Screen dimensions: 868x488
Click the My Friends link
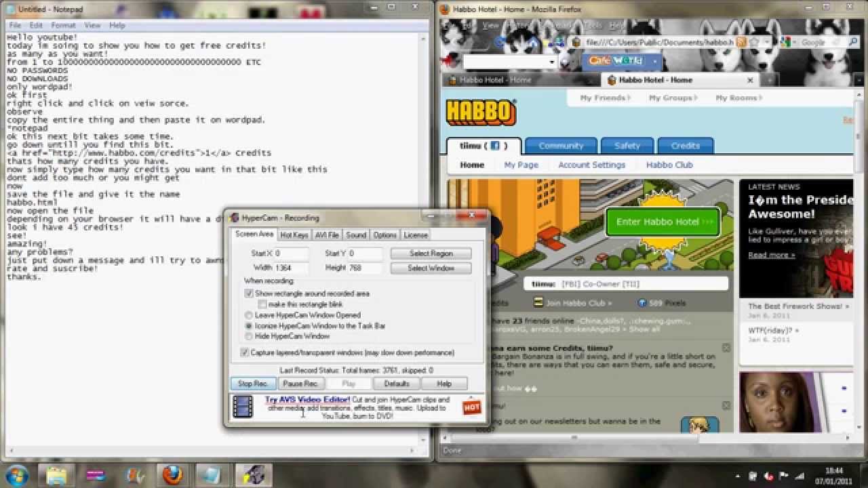click(605, 98)
